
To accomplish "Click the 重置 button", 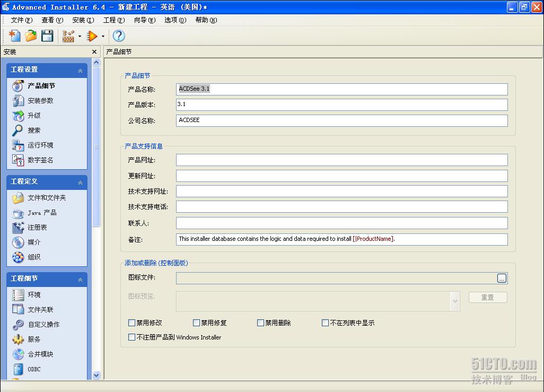I will click(488, 298).
